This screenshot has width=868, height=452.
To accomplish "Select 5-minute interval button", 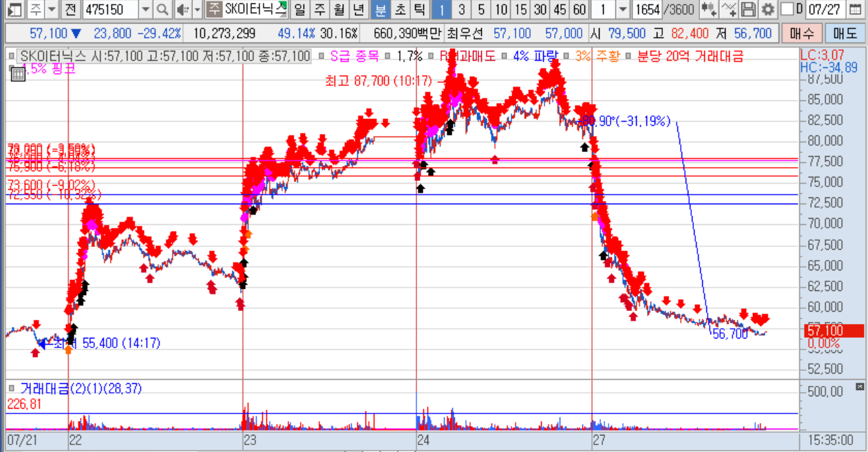I will 480,10.
